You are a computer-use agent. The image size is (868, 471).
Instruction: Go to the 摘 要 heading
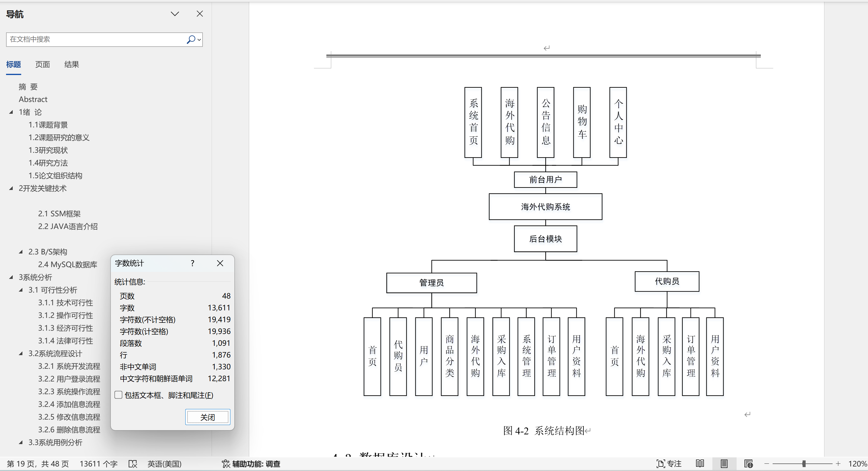tap(28, 87)
